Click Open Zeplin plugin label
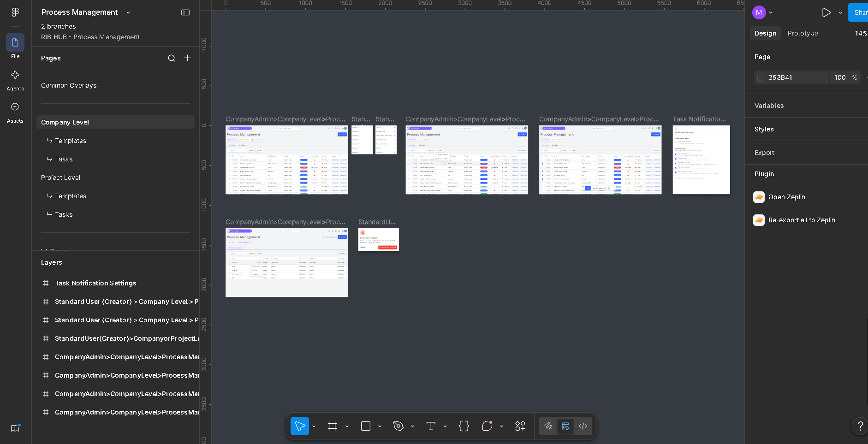Screen dimensions: 868x444 click(787, 197)
